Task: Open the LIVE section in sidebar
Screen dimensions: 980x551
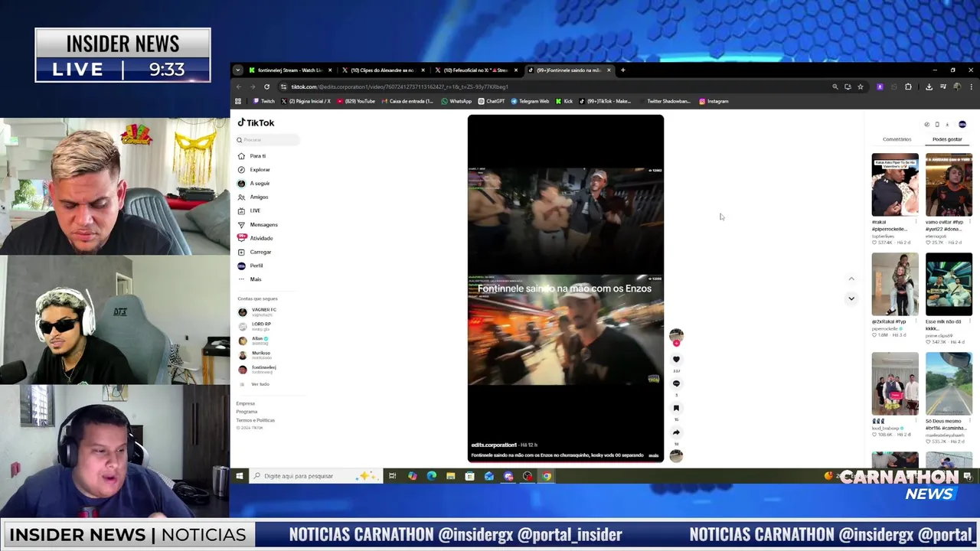Action: point(250,210)
